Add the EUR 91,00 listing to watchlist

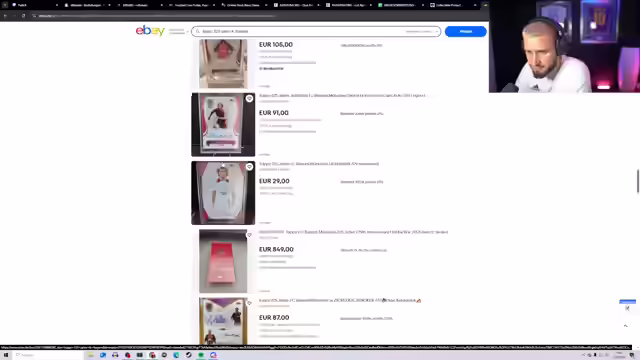tap(249, 98)
